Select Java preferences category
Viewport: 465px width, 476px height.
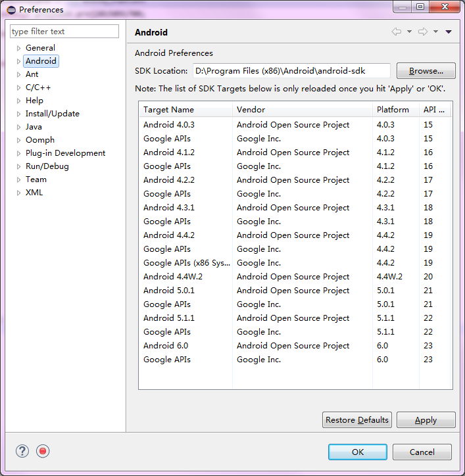pyautogui.click(x=34, y=127)
